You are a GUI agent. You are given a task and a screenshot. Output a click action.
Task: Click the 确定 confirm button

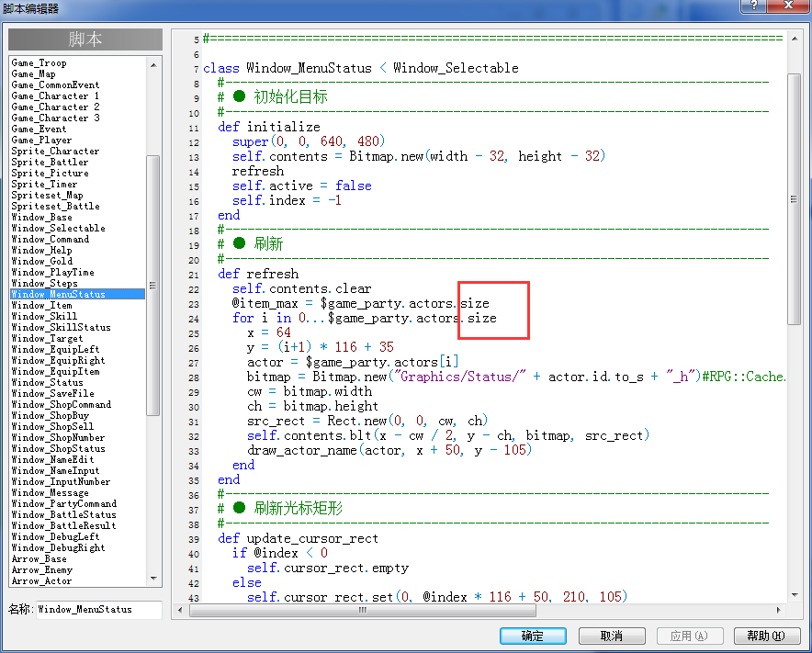click(533, 636)
